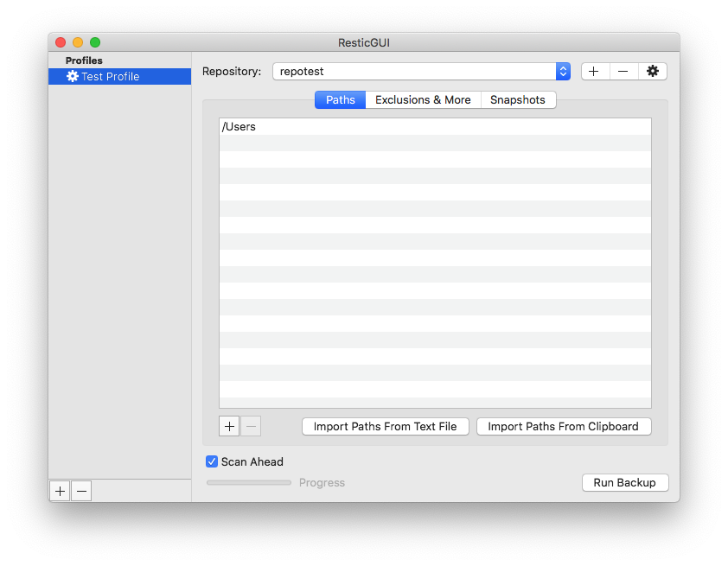Open the settings gear next to the remove repository button
The width and height of the screenshot is (728, 566).
[x=653, y=71]
